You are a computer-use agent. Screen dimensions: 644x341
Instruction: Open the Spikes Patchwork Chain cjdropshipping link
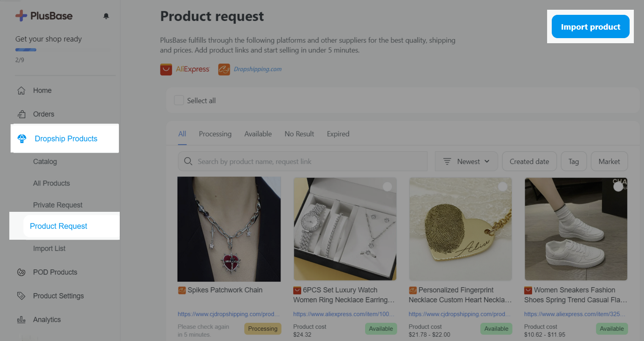[228, 314]
